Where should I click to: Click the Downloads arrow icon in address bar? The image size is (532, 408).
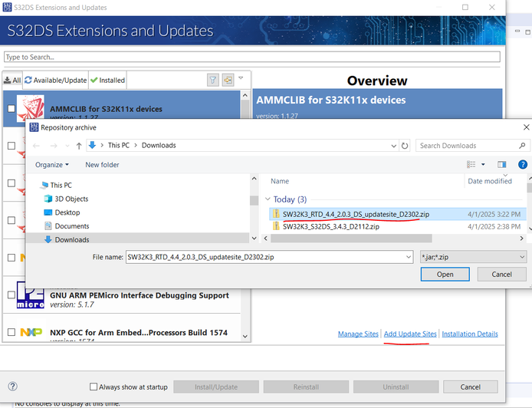point(92,145)
